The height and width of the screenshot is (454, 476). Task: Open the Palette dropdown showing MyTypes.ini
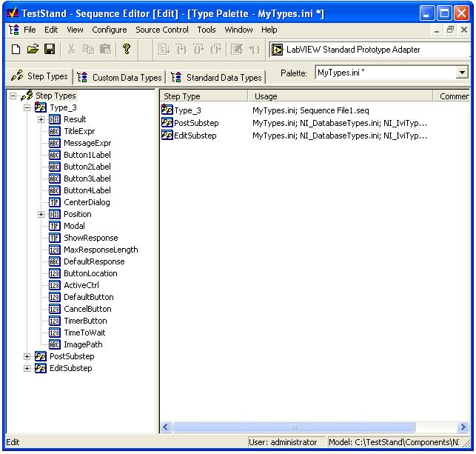(462, 73)
